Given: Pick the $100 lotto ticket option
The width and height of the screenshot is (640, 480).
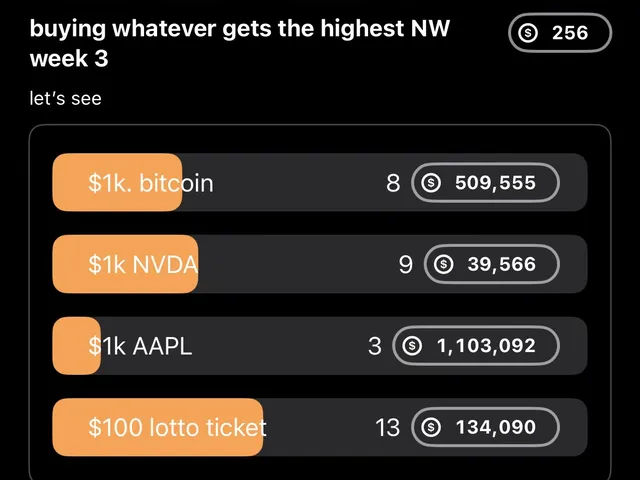Looking at the screenshot, I should 177,428.
